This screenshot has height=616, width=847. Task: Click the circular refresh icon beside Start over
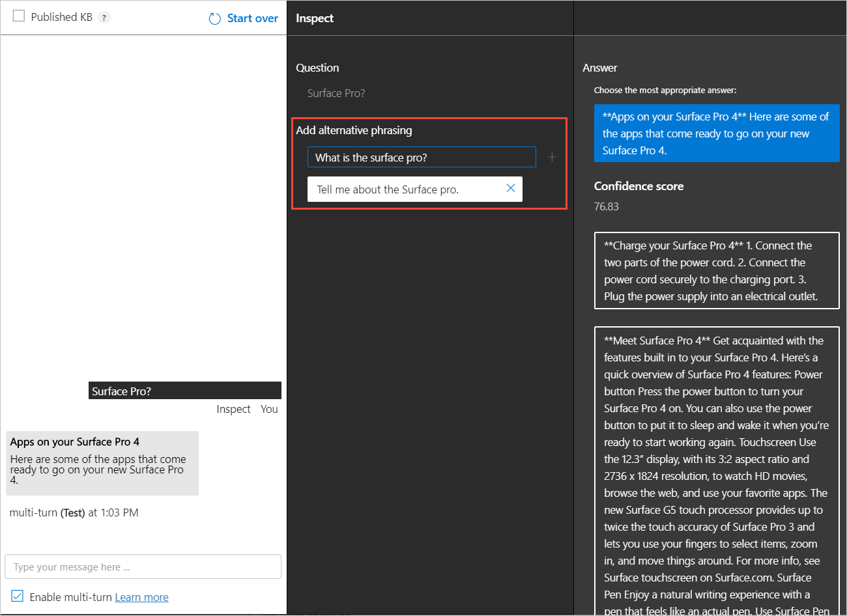click(215, 19)
